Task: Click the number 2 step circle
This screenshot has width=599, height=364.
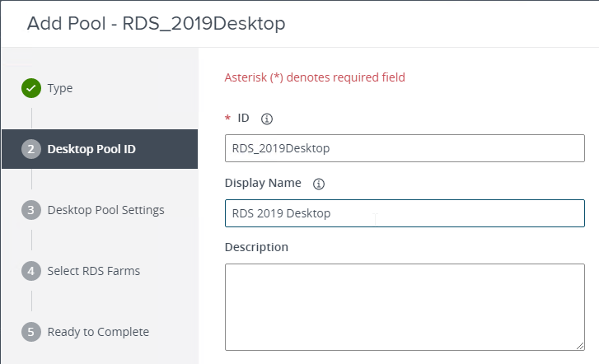Action: tap(31, 149)
